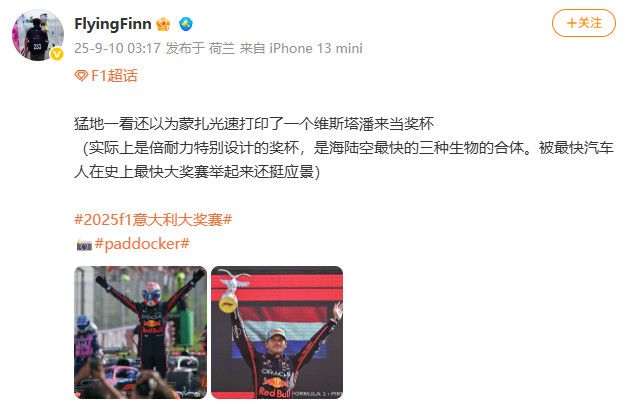Image resolution: width=627 pixels, height=411 pixels.
Task: Open the #paddocker# hashtag
Action: [142, 244]
